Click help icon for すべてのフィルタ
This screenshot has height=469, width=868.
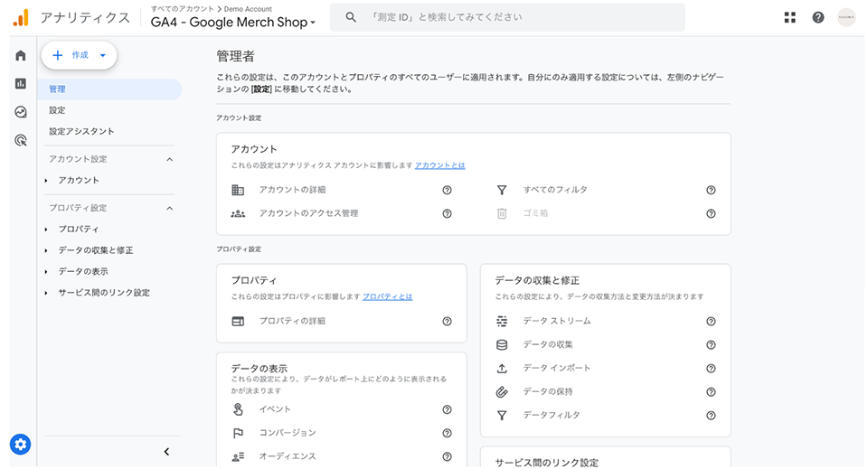(x=712, y=191)
